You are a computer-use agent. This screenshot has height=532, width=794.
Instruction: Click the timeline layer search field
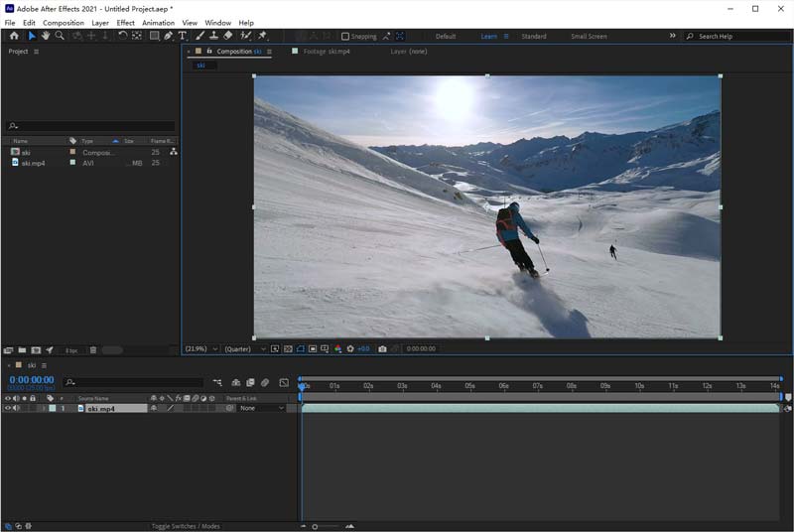(x=134, y=382)
